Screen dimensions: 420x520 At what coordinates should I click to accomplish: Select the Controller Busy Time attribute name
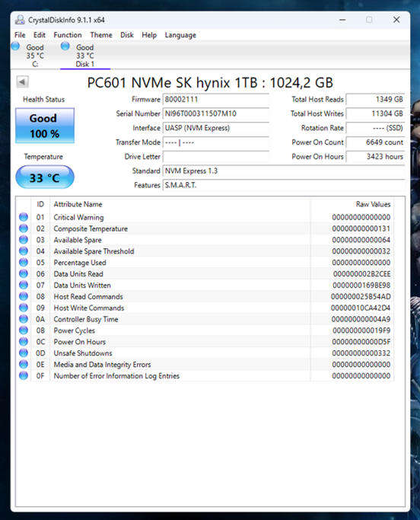(86, 319)
